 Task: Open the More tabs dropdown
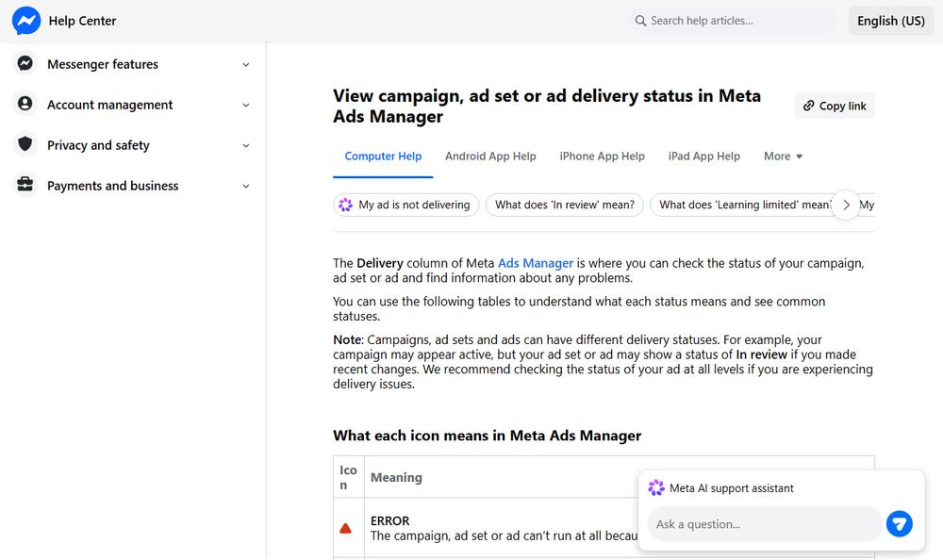(783, 156)
